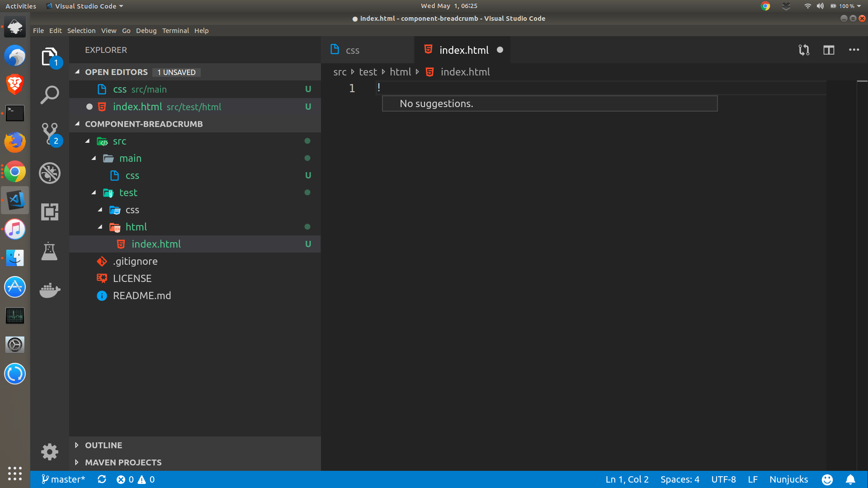
Task: Open README.md in the file tree
Action: 142,296
